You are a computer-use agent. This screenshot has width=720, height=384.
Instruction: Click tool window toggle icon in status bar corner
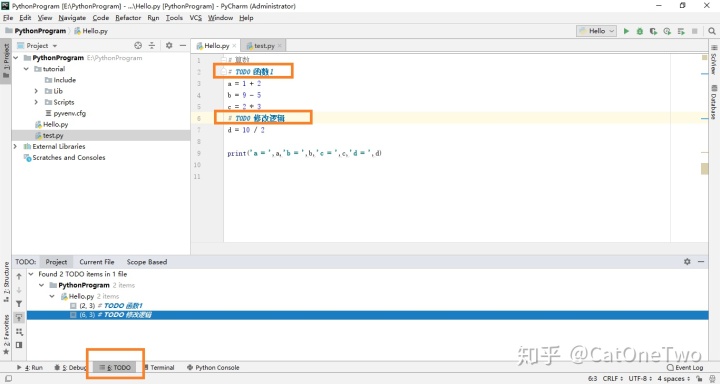(x=8, y=379)
